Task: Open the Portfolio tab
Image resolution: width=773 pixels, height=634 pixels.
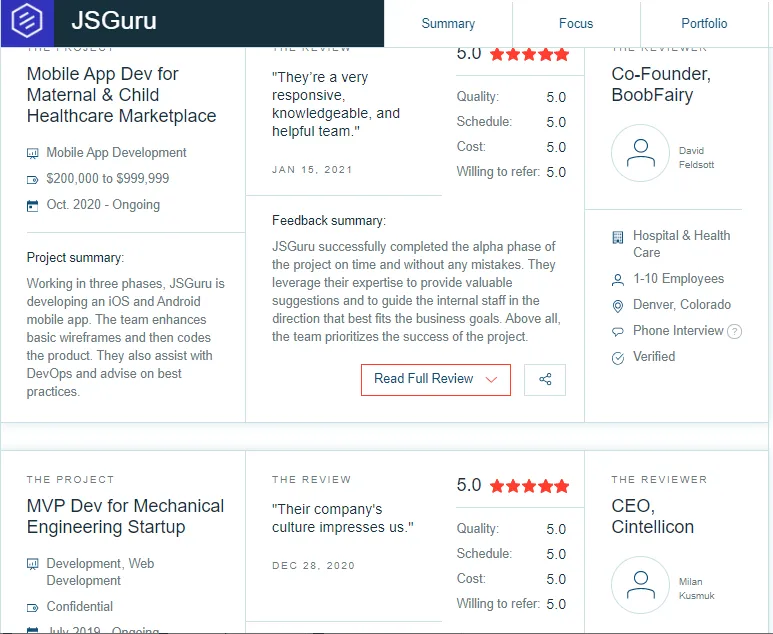Action: [x=704, y=23]
